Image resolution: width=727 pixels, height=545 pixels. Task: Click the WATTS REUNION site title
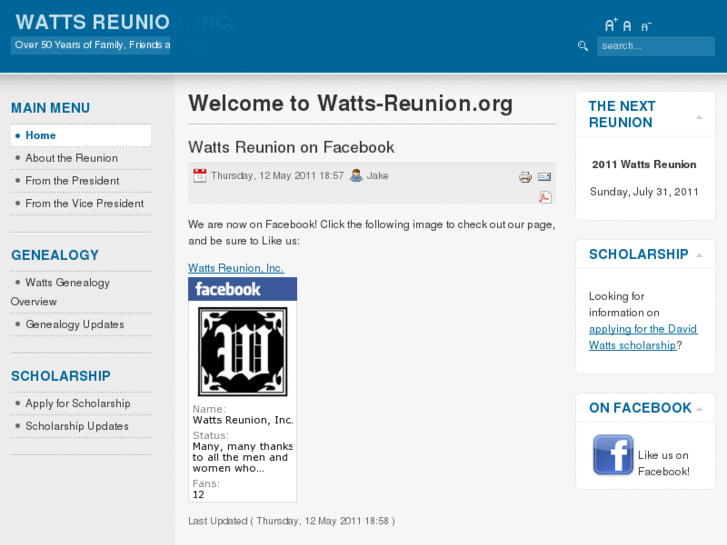coord(93,22)
